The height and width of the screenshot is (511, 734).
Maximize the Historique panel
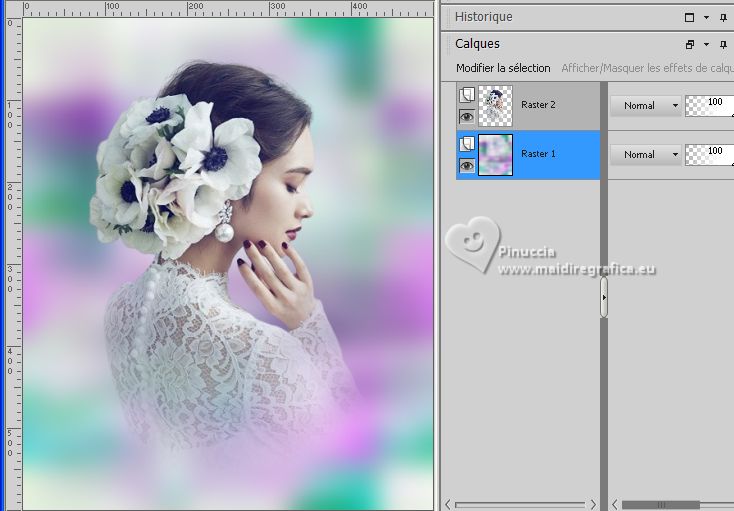689,17
